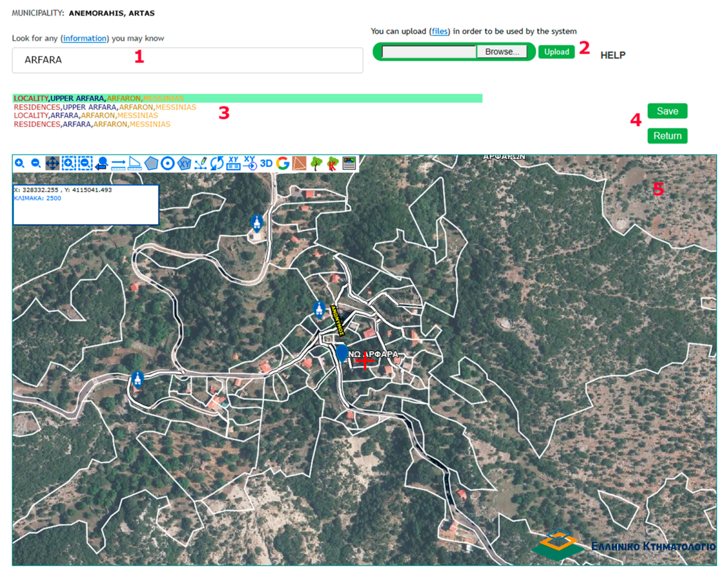Select the polygon drawing tool
Viewport: 728px width, 576px height.
point(151,163)
